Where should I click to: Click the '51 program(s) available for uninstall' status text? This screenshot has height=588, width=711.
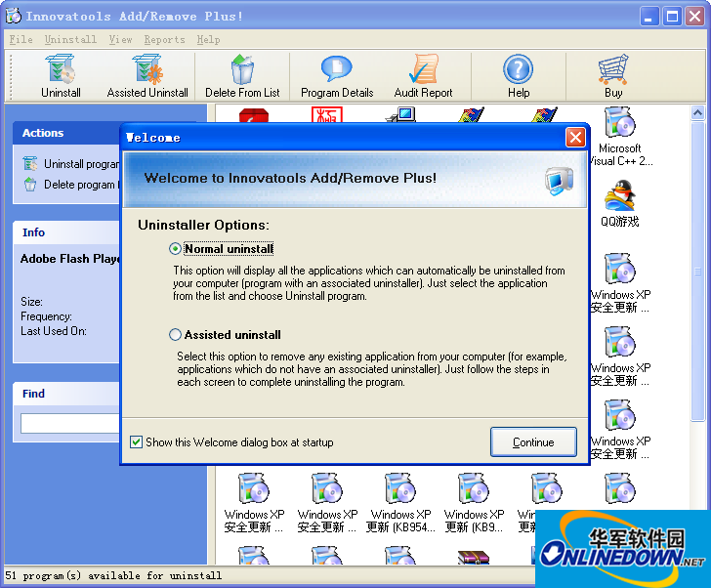point(113,575)
